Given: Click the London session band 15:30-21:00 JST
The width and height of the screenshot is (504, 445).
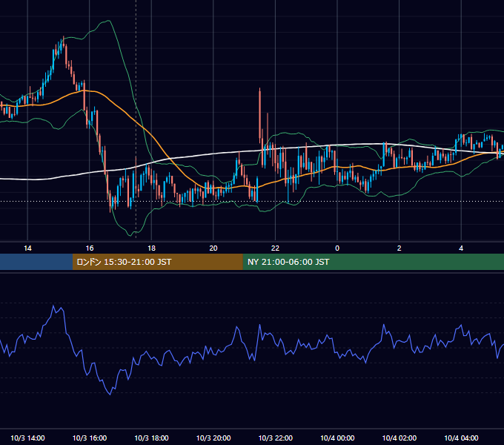Looking at the screenshot, I should tap(157, 262).
